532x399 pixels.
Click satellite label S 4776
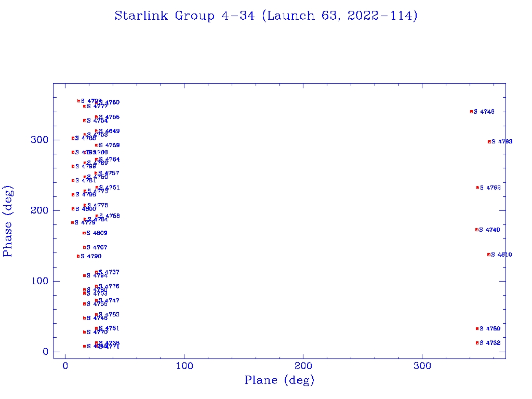point(109,286)
